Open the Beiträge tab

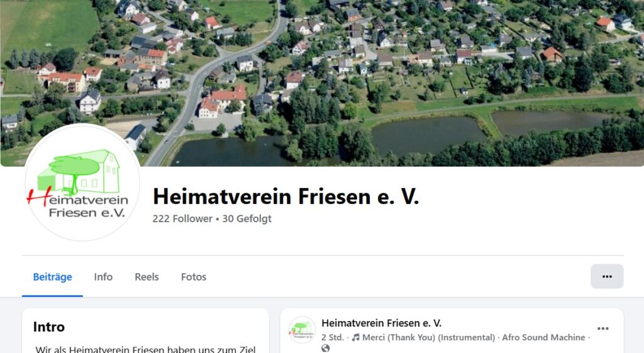coord(53,277)
